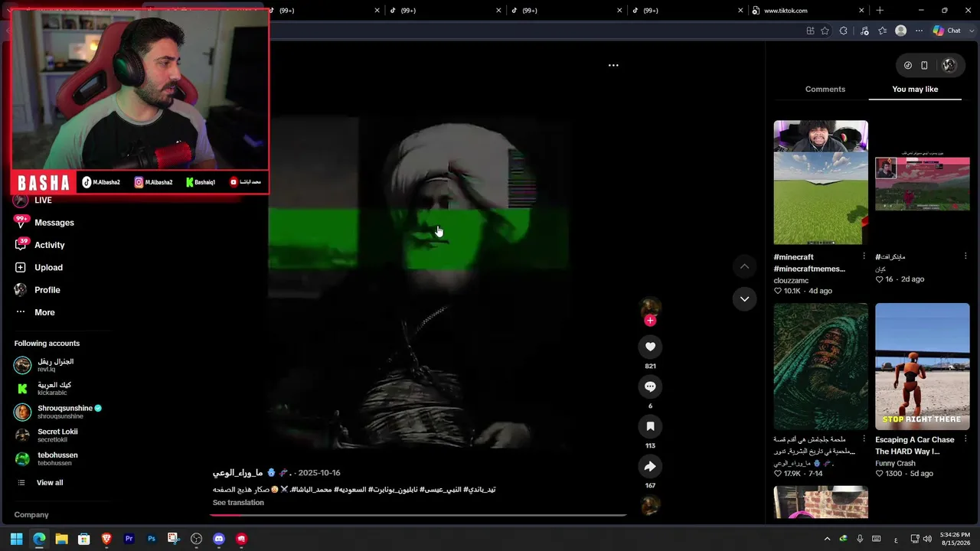
Task: Open the browser Favorites list
Action: (882, 31)
